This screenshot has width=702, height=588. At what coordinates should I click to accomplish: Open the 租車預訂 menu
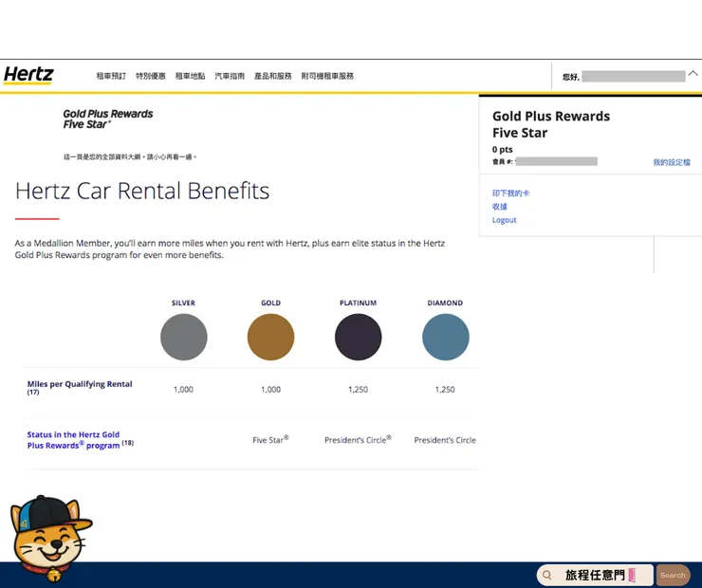coord(111,76)
